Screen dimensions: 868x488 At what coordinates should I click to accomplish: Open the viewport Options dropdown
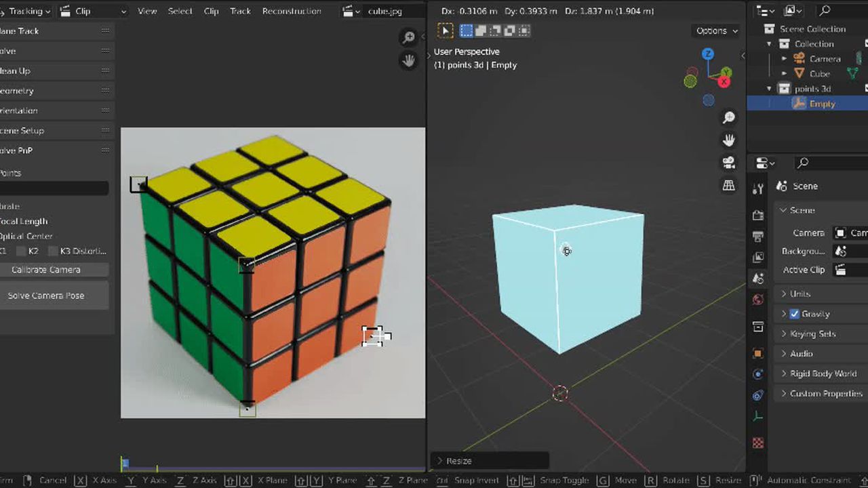tap(716, 30)
